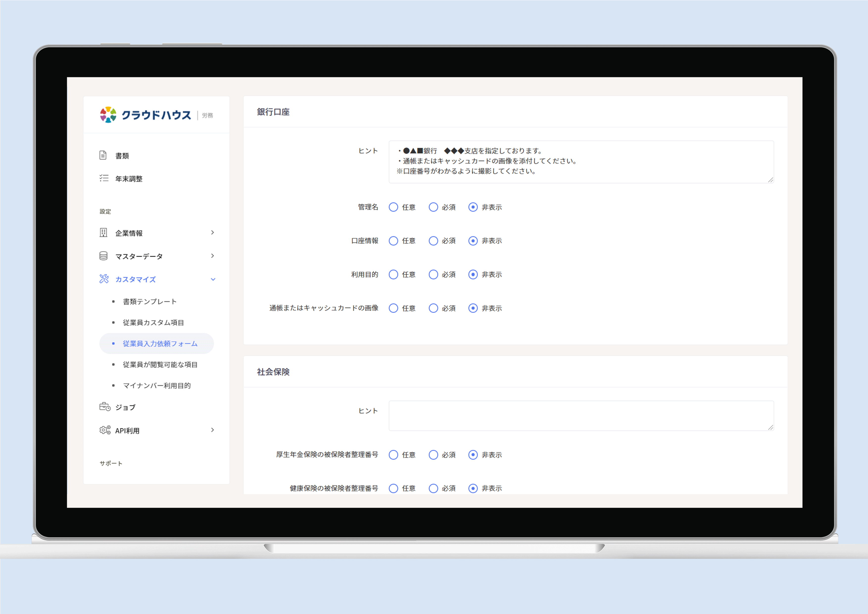Screen dimensions: 868x614
Task: Open 書類テンプレート submenu item
Action: pos(150,302)
